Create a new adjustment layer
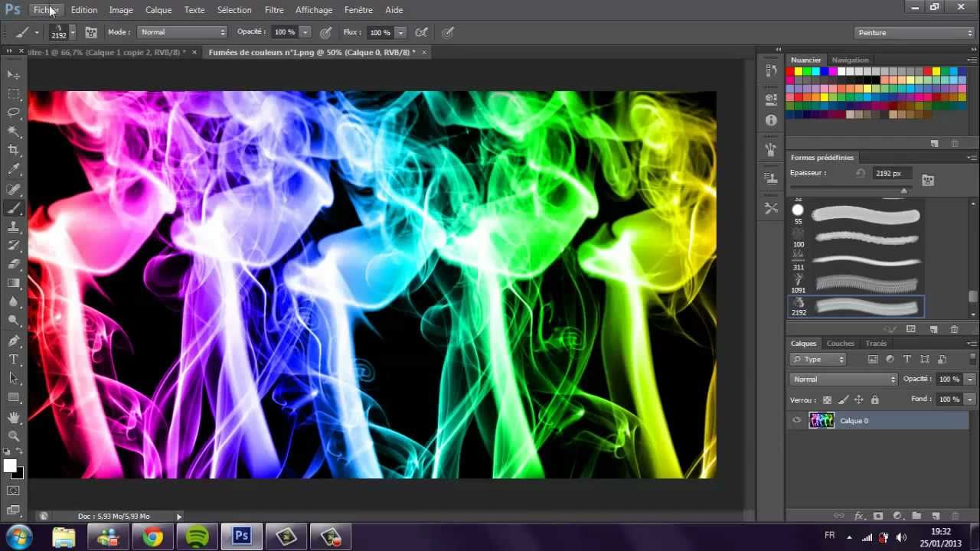Screen dimensions: 980x551 pos(897,517)
